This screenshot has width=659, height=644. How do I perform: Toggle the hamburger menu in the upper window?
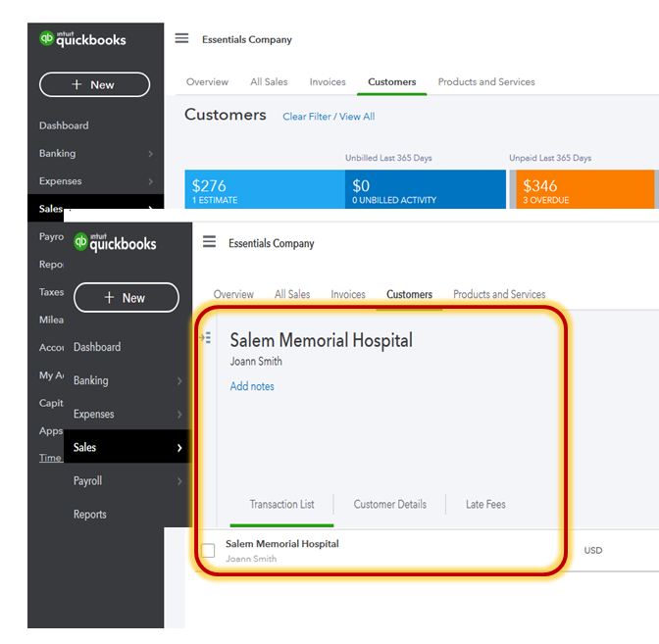tap(181, 38)
